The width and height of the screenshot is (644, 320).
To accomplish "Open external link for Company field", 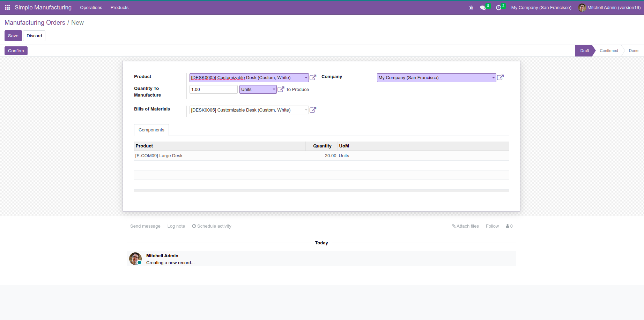I will (x=500, y=77).
